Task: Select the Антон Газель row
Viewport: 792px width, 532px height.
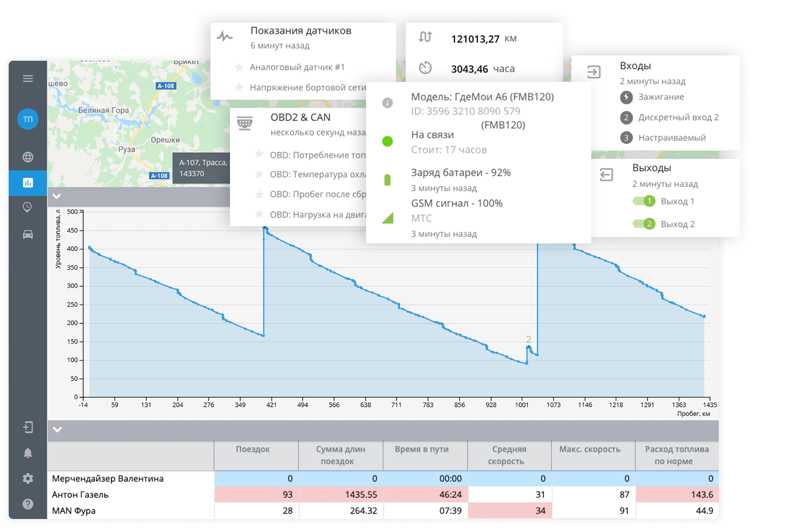Action: (x=80, y=495)
